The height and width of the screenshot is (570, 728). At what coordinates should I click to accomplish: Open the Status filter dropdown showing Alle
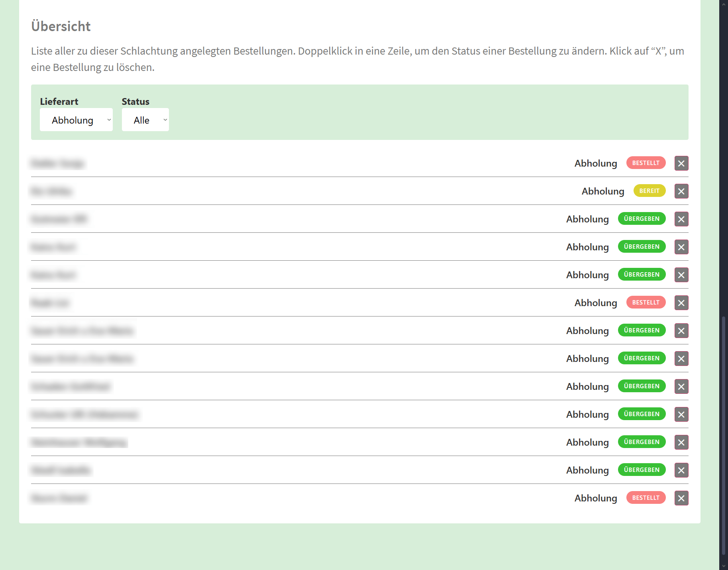[x=145, y=120]
